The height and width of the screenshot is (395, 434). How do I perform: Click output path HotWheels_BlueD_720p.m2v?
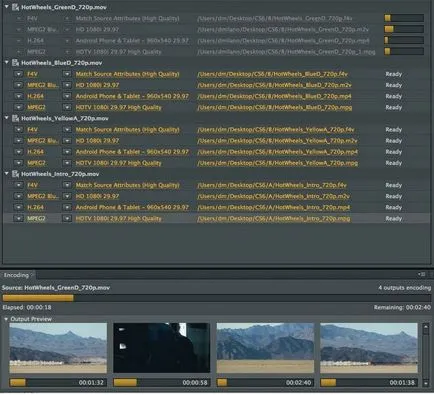point(274,85)
